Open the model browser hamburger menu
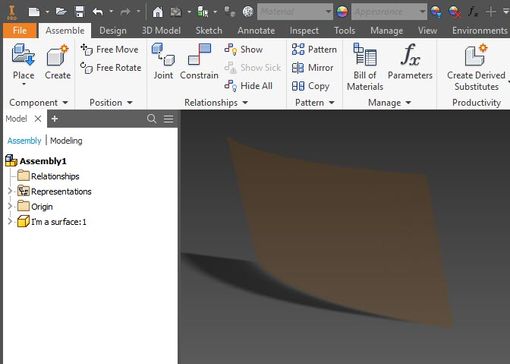Viewport: 510px width, 364px height. coord(169,119)
